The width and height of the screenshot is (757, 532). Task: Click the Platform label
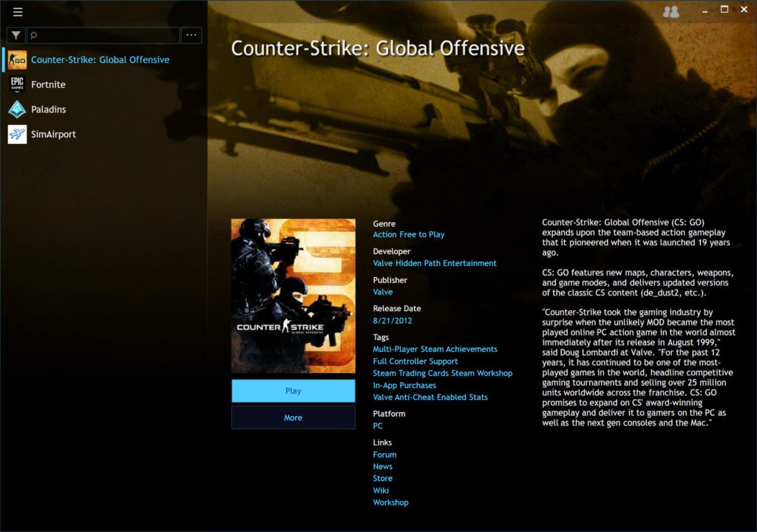pyautogui.click(x=389, y=414)
